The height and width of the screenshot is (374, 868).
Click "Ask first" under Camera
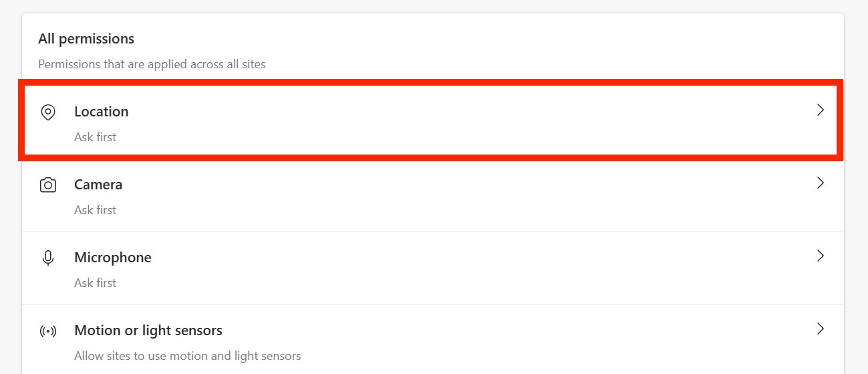[95, 210]
